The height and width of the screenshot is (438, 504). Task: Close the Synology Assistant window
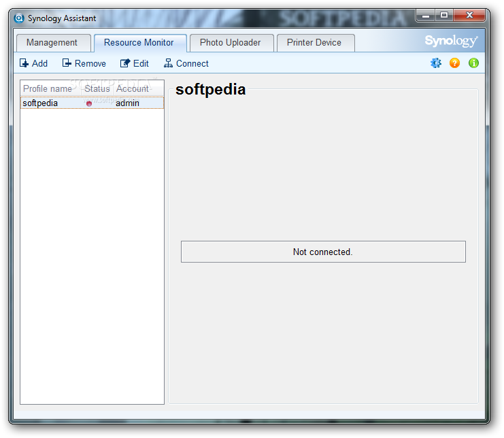coord(469,15)
